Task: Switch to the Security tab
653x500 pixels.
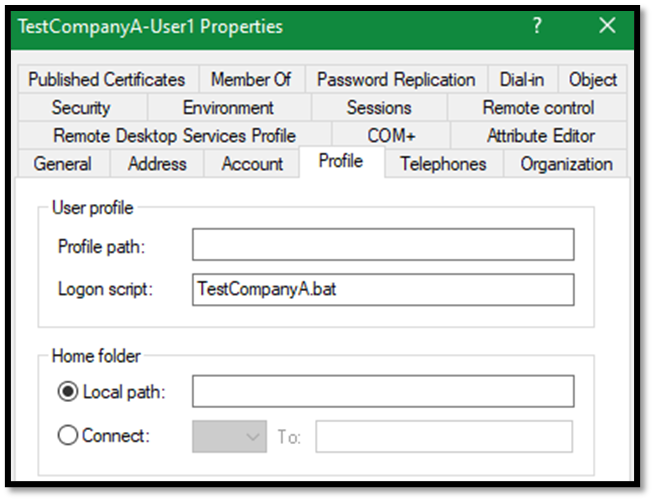Action: tap(81, 108)
